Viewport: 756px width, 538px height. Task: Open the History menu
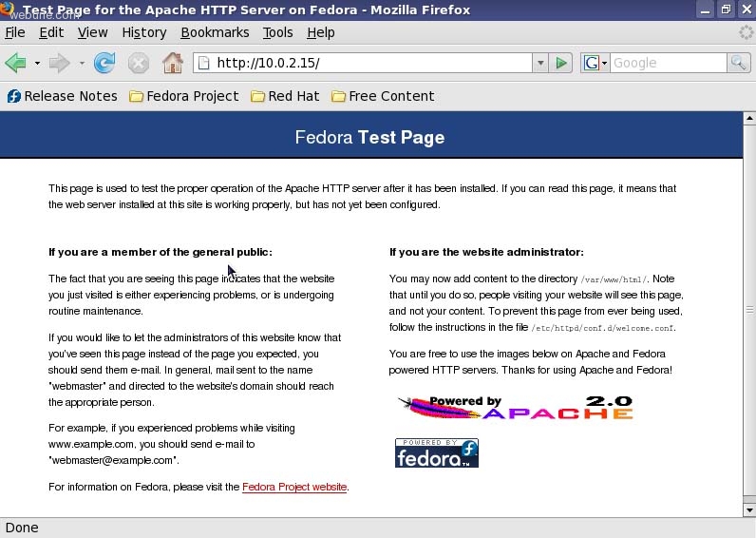click(x=144, y=32)
